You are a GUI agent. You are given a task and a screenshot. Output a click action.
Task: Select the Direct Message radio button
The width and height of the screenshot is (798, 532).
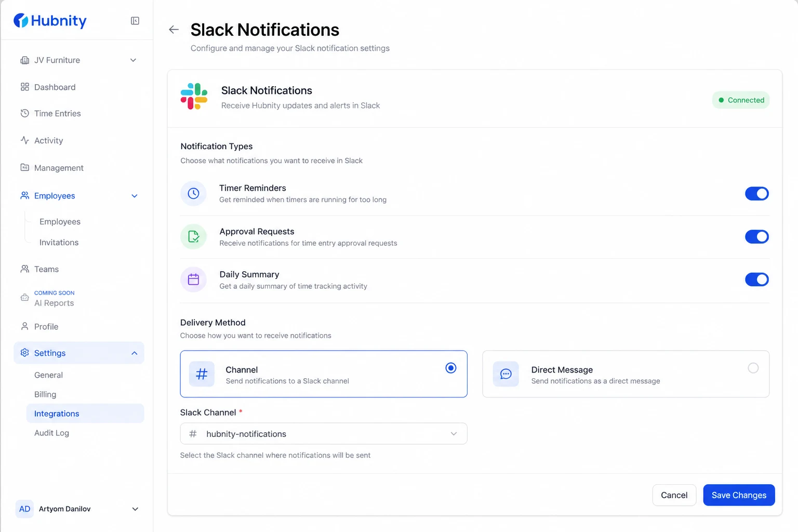tap(753, 368)
